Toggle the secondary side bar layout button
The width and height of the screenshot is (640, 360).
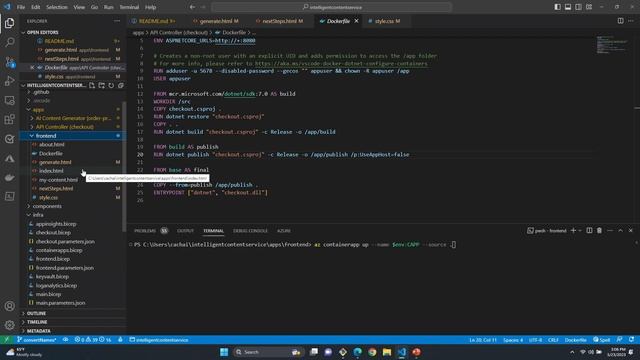pyautogui.click(x=578, y=7)
